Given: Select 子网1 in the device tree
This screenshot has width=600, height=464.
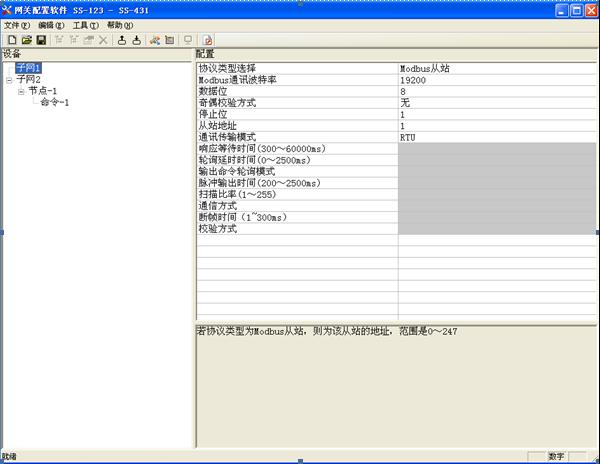Looking at the screenshot, I should click(x=28, y=68).
